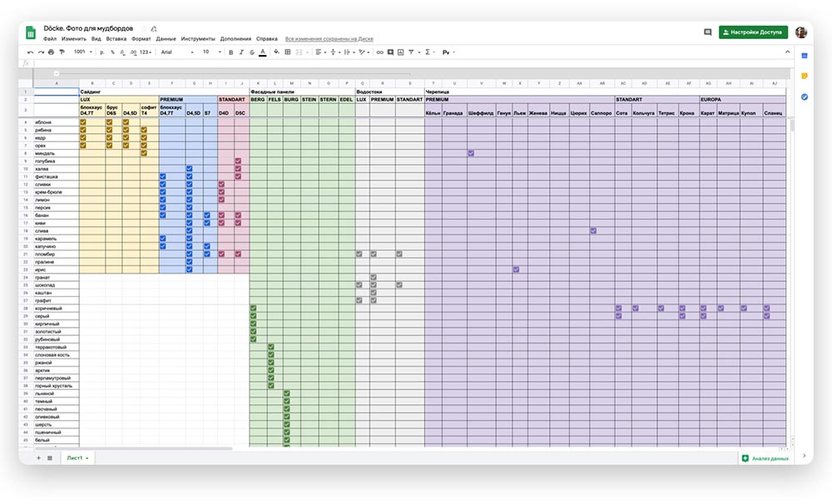
Task: Open the Вставка menu
Action: coord(116,39)
